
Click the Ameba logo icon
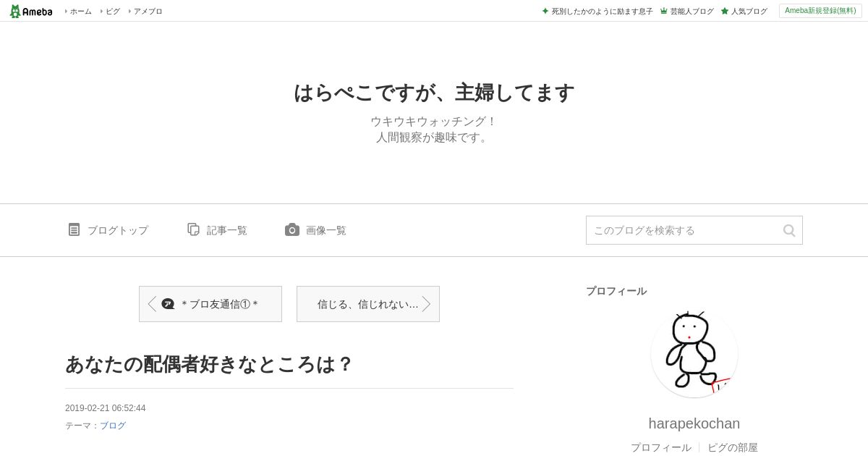pos(30,11)
